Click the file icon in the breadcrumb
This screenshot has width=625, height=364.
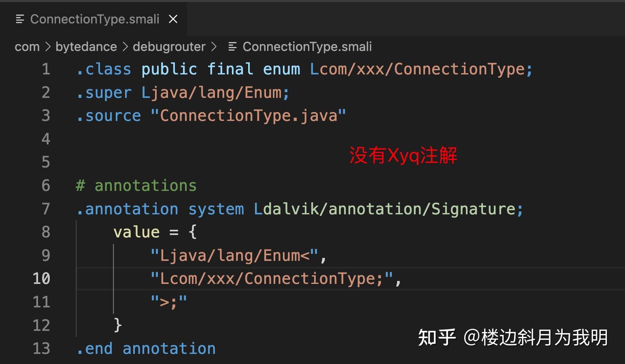tap(232, 47)
